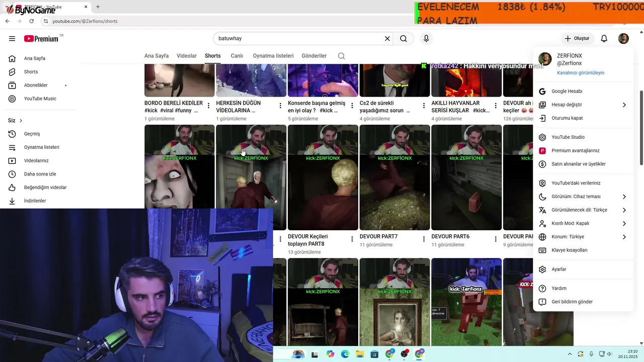Switch to the Canlı tab
Screen dimensions: 644x362
pos(236,56)
